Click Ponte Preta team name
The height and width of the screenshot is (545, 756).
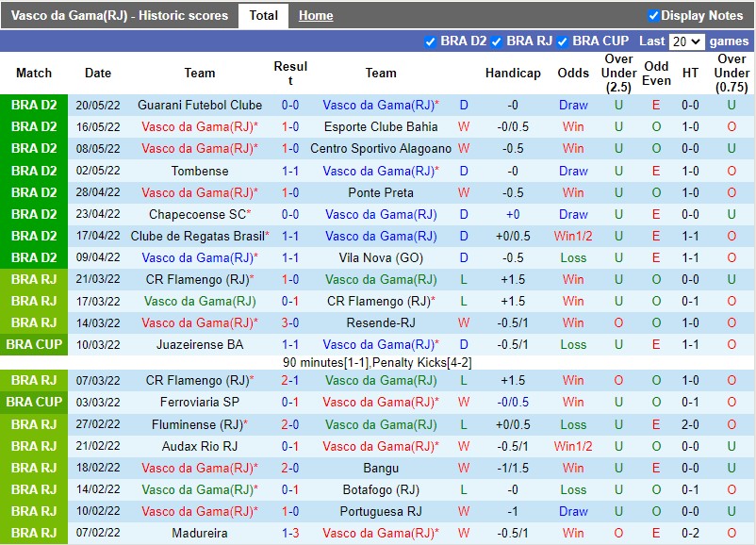pos(381,192)
